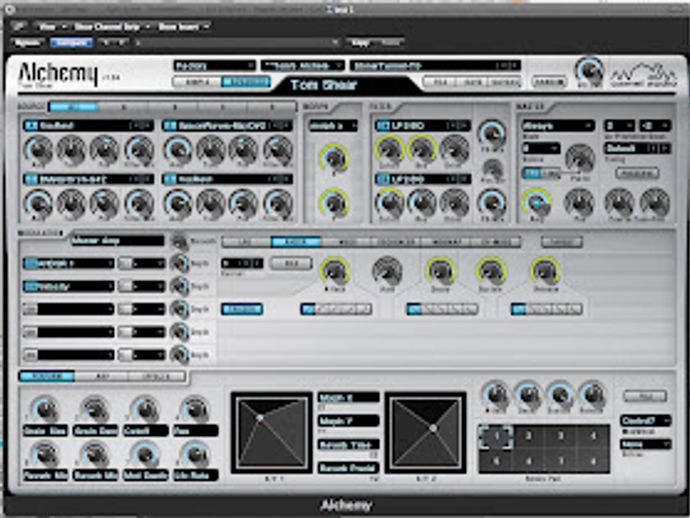Click the Res perform knob

(195, 410)
